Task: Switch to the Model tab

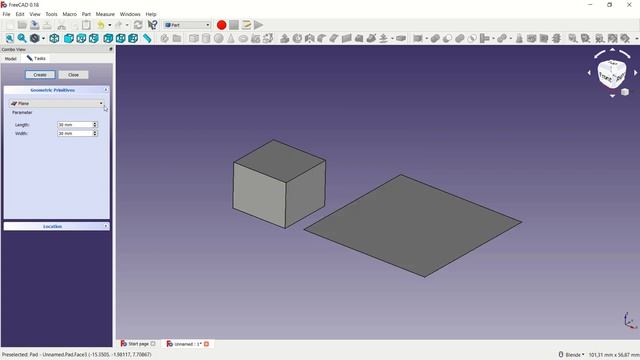Action: (x=11, y=59)
